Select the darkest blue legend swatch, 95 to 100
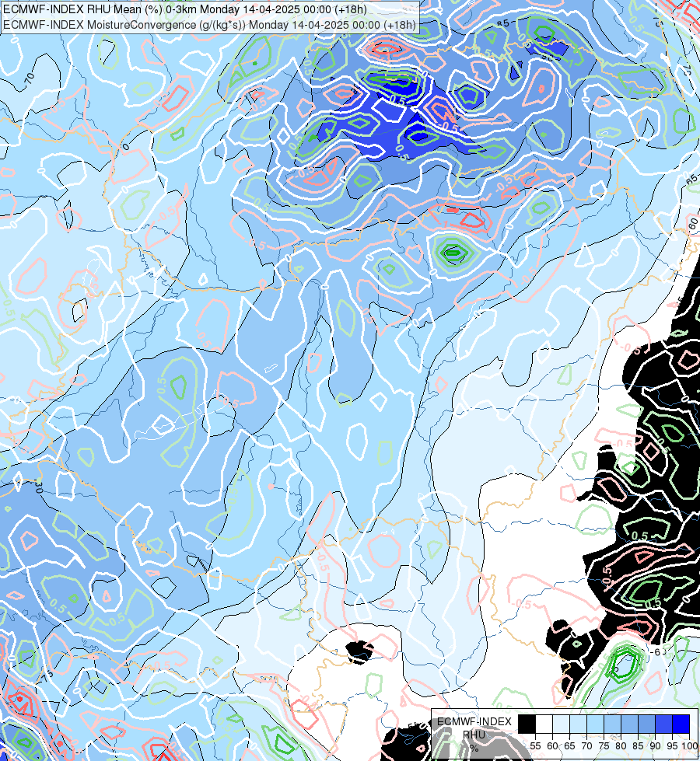 pos(681,724)
